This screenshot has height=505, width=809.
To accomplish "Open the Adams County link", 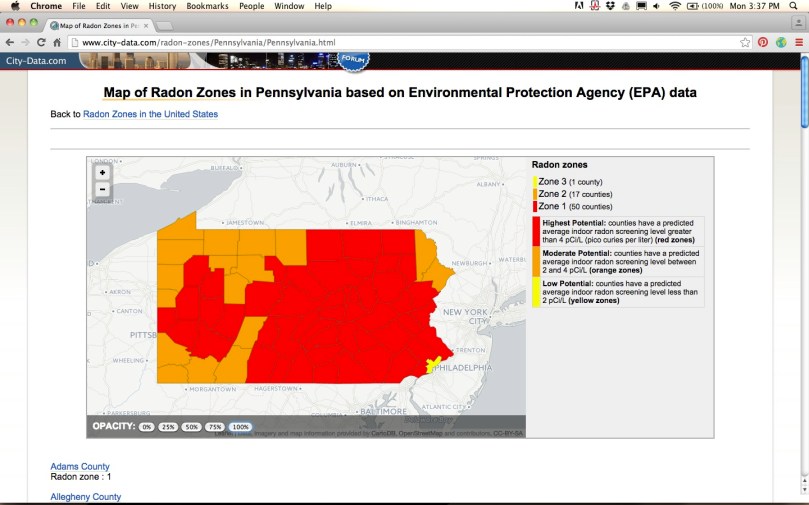I will click(80, 466).
